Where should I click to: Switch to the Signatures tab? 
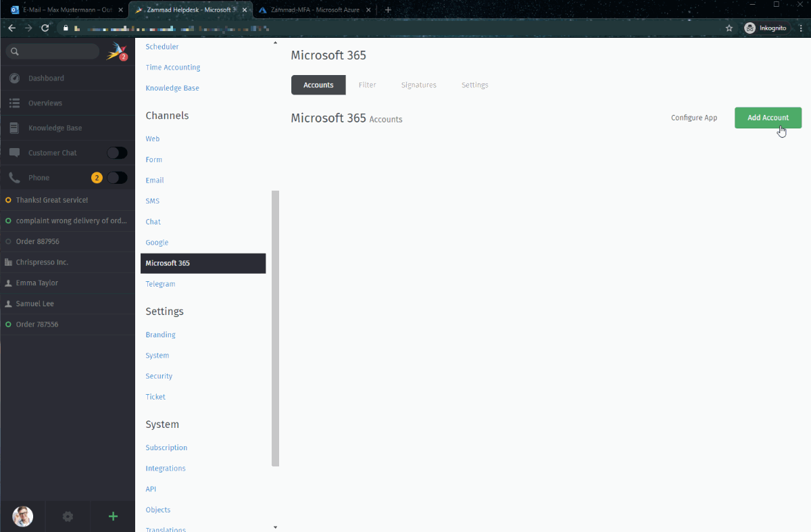point(418,85)
